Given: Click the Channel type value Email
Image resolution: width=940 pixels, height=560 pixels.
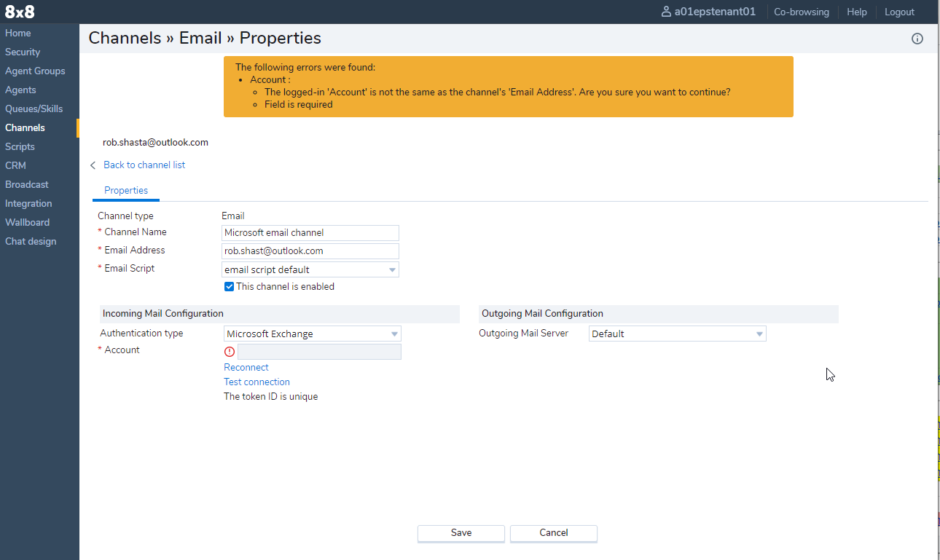Looking at the screenshot, I should 233,216.
